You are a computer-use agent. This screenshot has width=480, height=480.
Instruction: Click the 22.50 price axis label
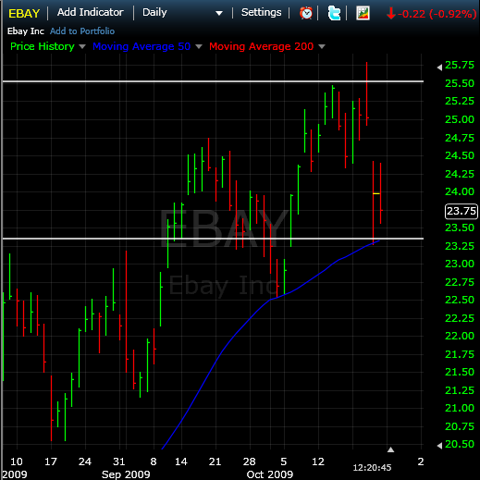click(x=460, y=300)
